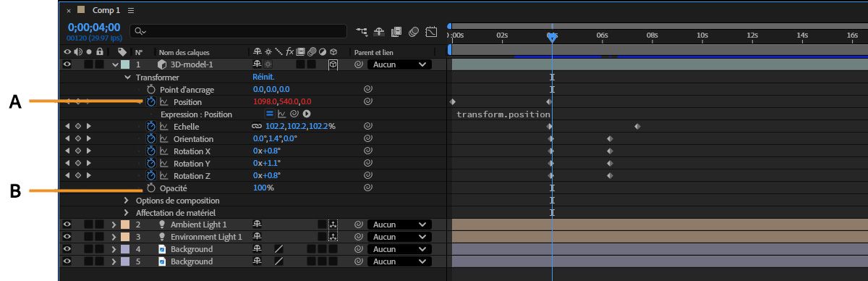This screenshot has height=281, width=868.
Task: Include Rotation Y in graph editor set
Action: click(x=163, y=164)
